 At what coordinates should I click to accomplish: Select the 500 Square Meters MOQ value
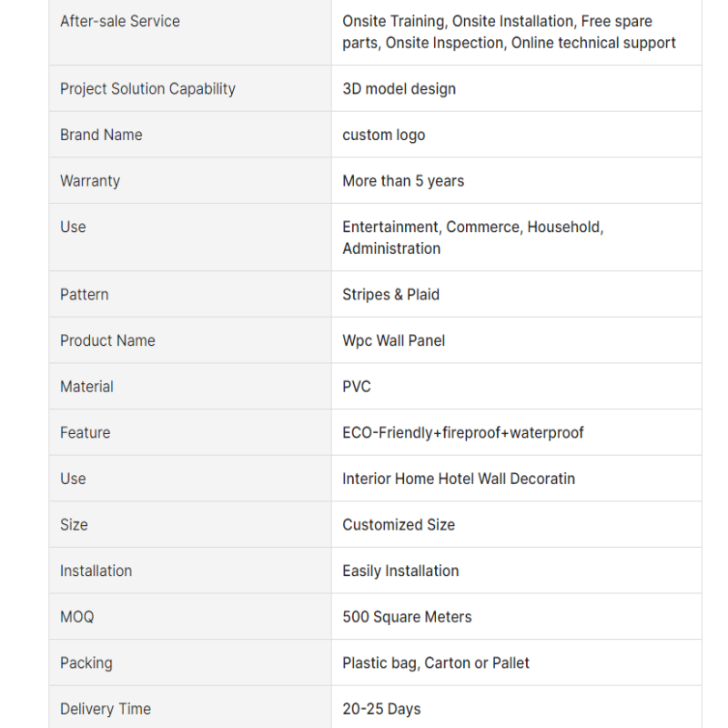tap(407, 617)
